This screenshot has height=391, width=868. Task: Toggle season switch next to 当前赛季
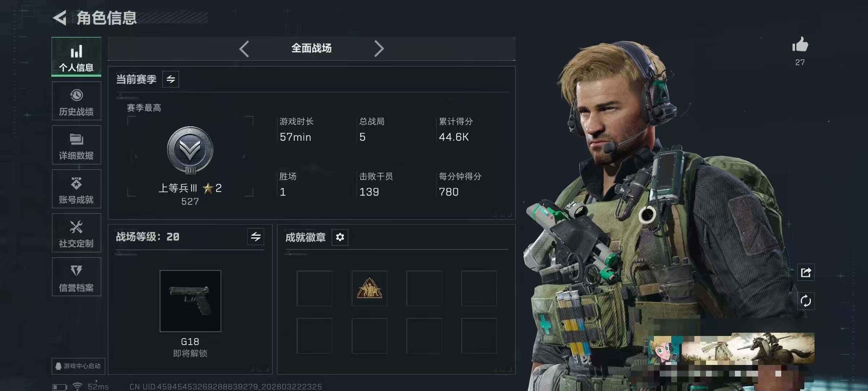tap(171, 79)
